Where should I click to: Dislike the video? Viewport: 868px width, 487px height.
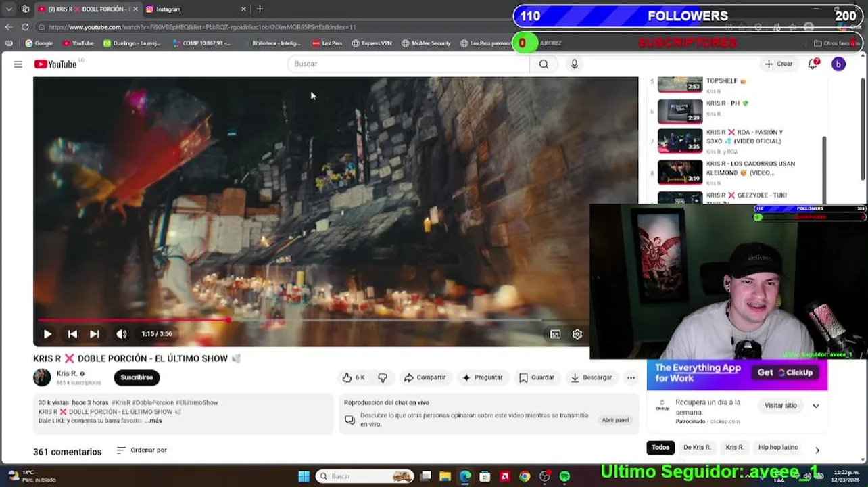383,377
